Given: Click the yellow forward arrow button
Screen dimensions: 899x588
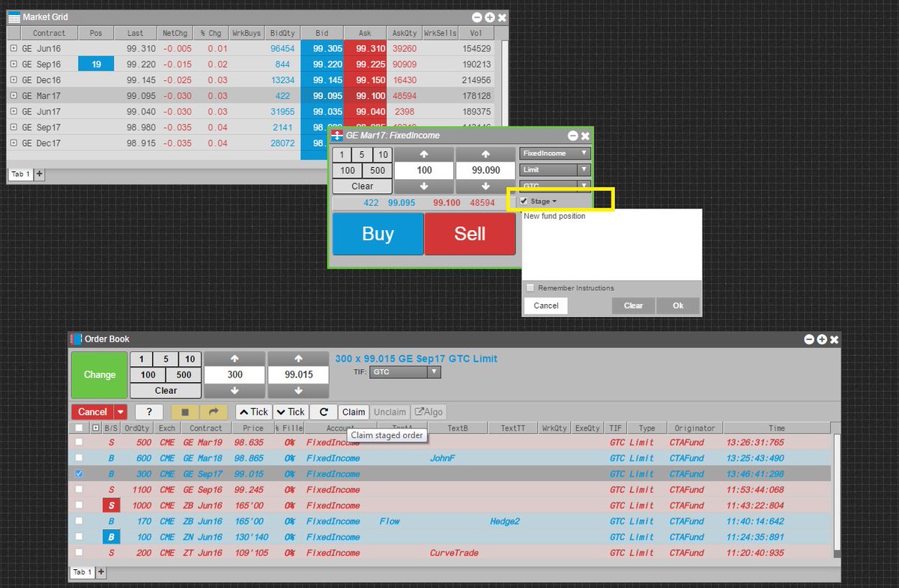Looking at the screenshot, I should [x=213, y=411].
